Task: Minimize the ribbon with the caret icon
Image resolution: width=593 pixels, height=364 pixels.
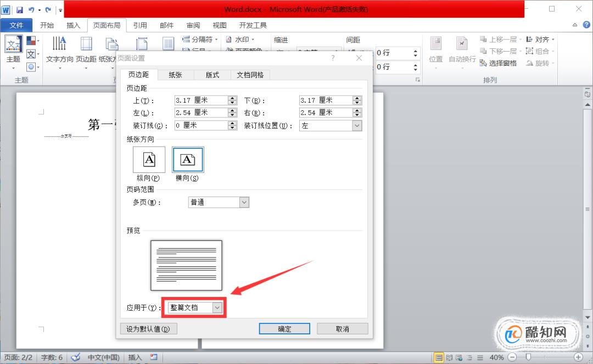Action: pos(575,25)
